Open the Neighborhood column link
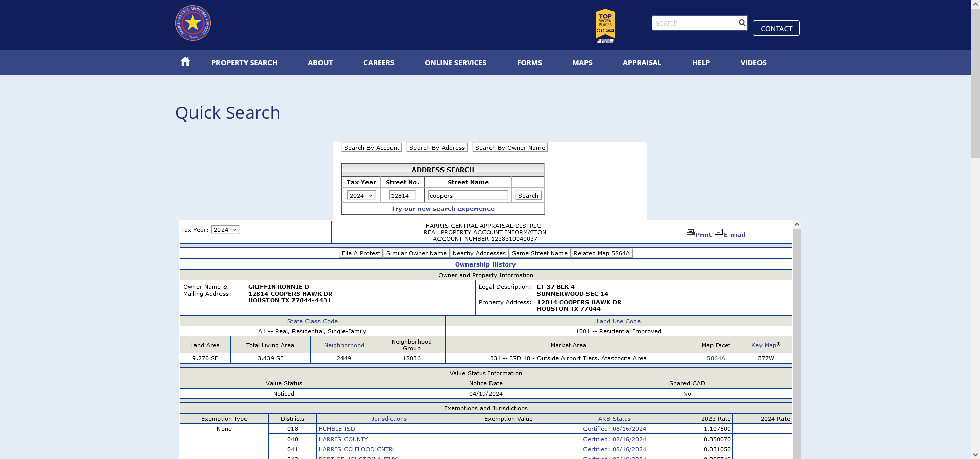The height and width of the screenshot is (459, 980). 344,345
